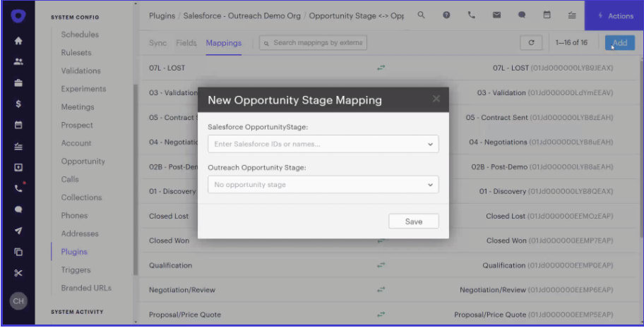Open Validations in System Config

coord(80,71)
